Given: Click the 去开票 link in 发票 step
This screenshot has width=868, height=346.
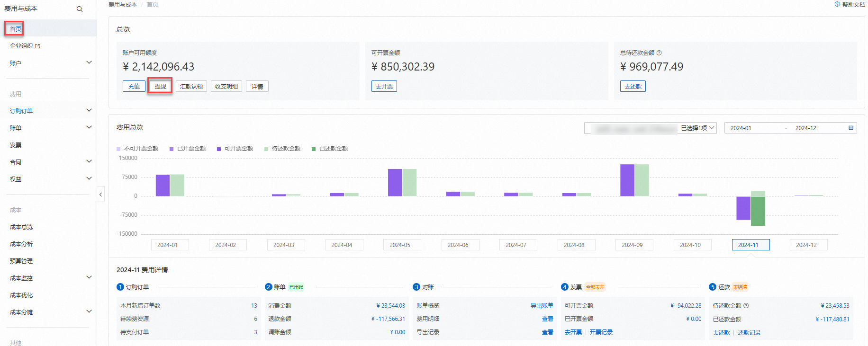Looking at the screenshot, I should pyautogui.click(x=573, y=332).
